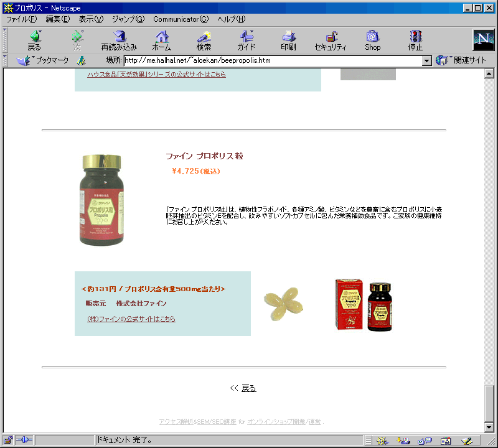The image size is (498, 448).
Task: Click the 次 forward toolbar button
Action: click(77, 40)
